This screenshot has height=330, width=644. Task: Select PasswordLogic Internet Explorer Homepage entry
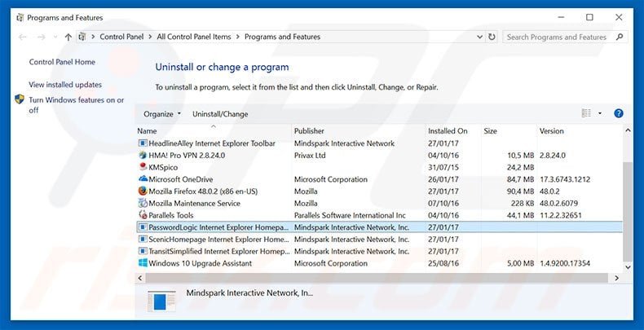[379, 227]
